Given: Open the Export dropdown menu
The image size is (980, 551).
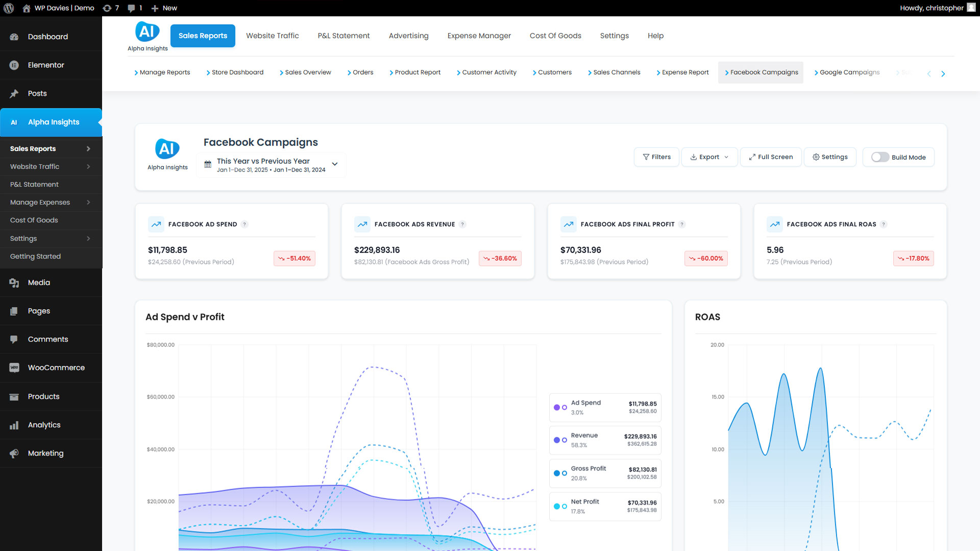Looking at the screenshot, I should coord(709,157).
